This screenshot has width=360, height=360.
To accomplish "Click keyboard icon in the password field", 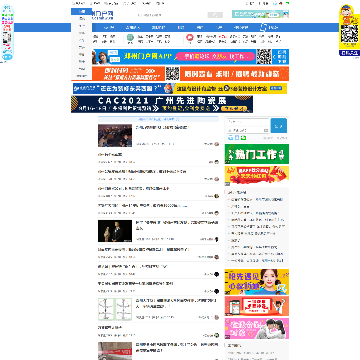I will (x=266, y=130).
